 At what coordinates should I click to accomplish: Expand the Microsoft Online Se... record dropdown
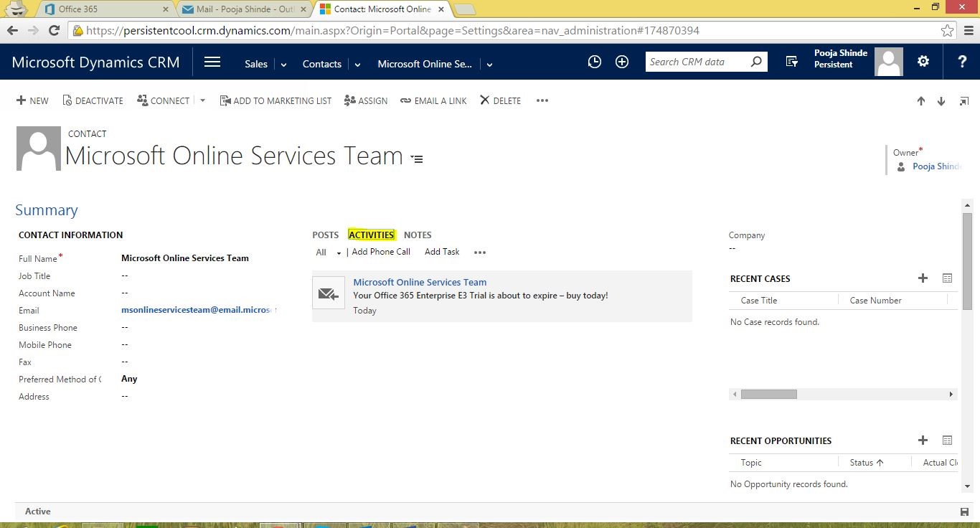pyautogui.click(x=489, y=65)
